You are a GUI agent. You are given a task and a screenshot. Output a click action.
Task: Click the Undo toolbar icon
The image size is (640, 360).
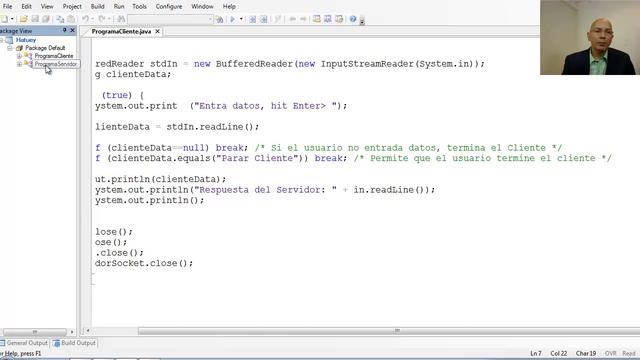[85, 19]
